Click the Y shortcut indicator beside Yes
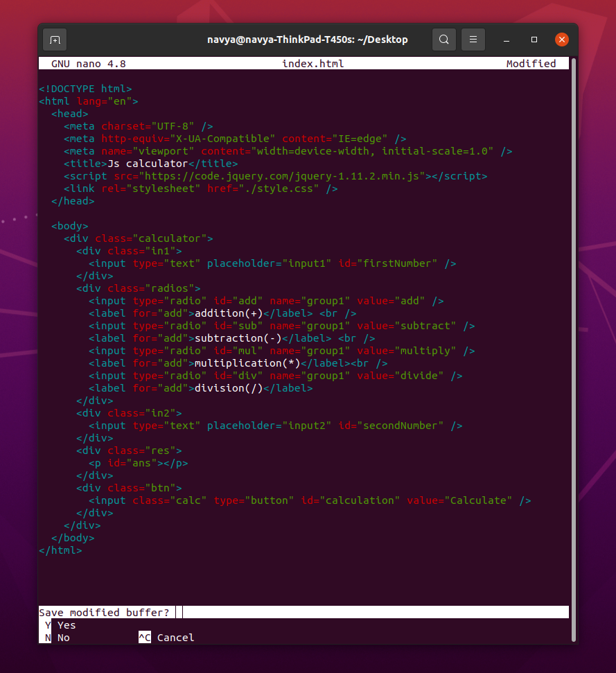Screen dimensions: 616x673 pyautogui.click(x=46, y=624)
